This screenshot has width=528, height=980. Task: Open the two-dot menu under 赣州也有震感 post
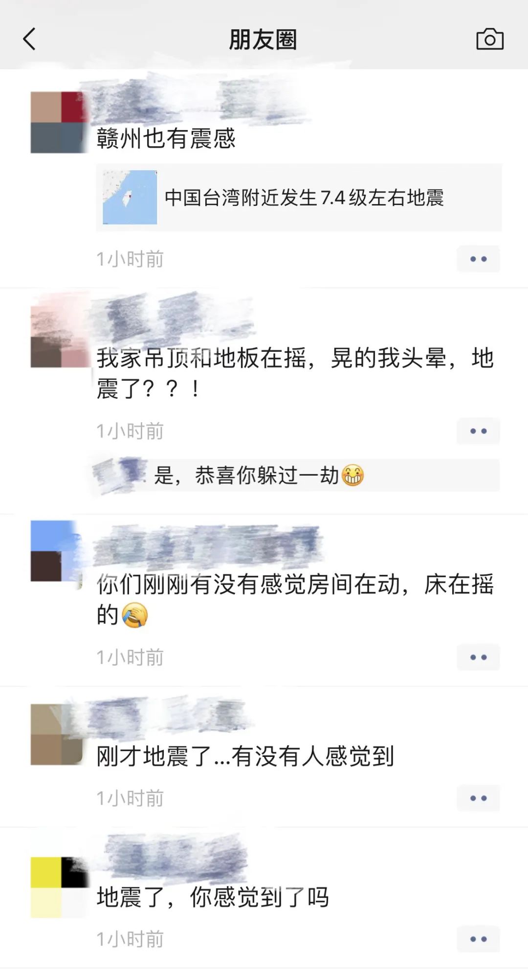[478, 259]
